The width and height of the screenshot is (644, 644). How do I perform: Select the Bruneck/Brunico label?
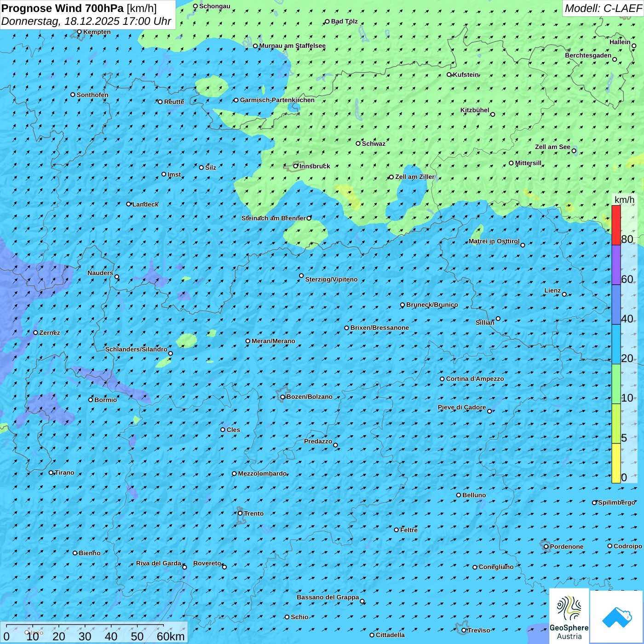[x=432, y=305]
